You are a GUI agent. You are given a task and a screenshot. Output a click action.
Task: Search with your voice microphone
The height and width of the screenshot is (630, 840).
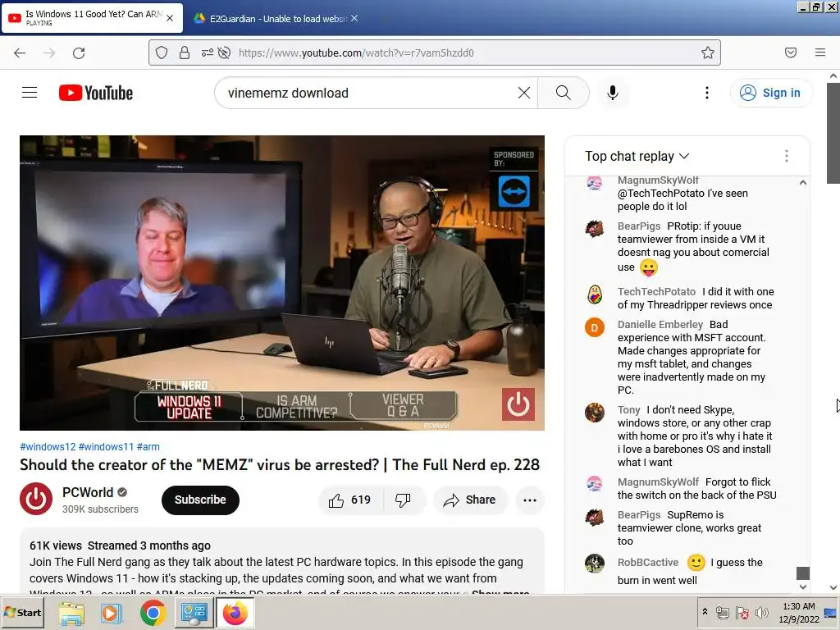[612, 93]
